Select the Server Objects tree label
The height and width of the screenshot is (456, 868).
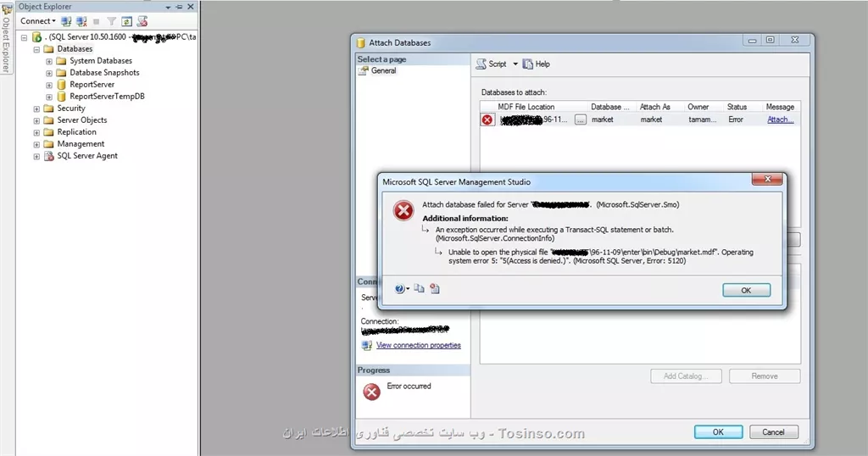click(82, 120)
